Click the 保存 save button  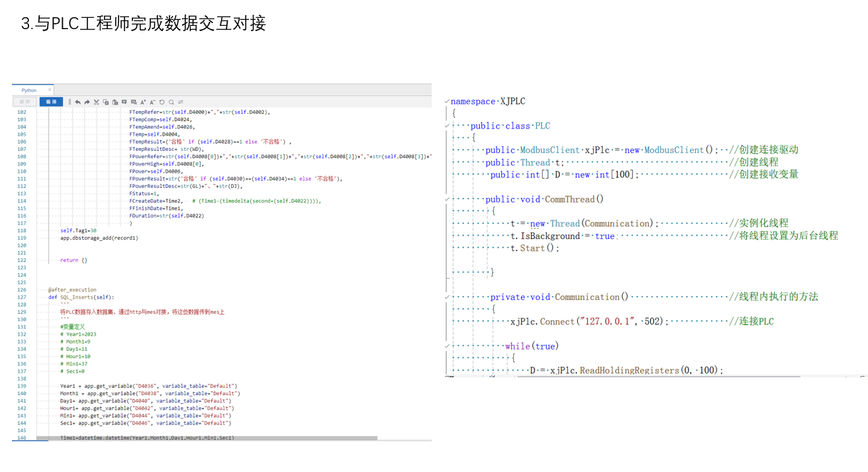[24, 102]
